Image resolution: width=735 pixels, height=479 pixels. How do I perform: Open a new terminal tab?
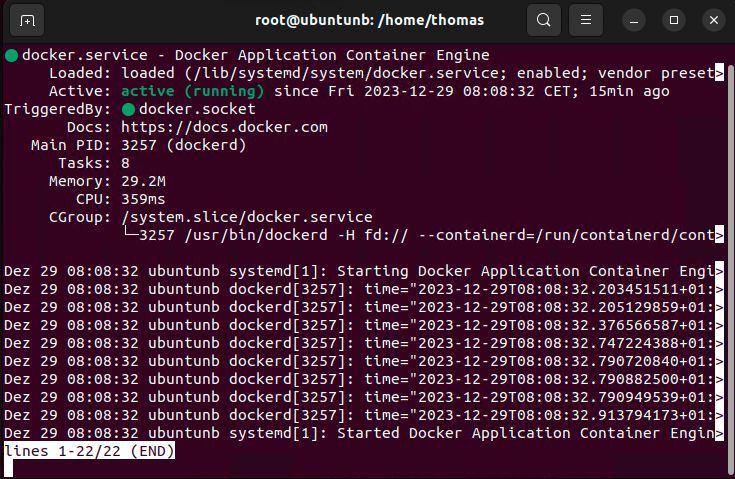27,20
